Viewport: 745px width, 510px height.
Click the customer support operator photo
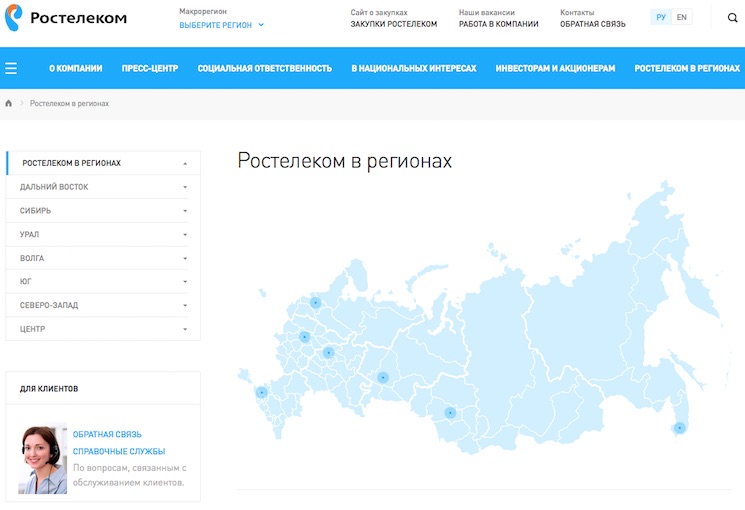click(x=42, y=459)
